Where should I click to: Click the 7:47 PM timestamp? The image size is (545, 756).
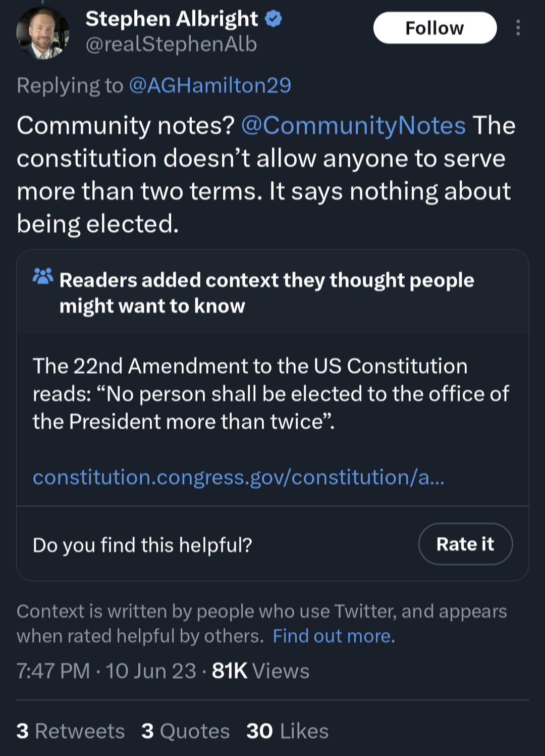(53, 671)
